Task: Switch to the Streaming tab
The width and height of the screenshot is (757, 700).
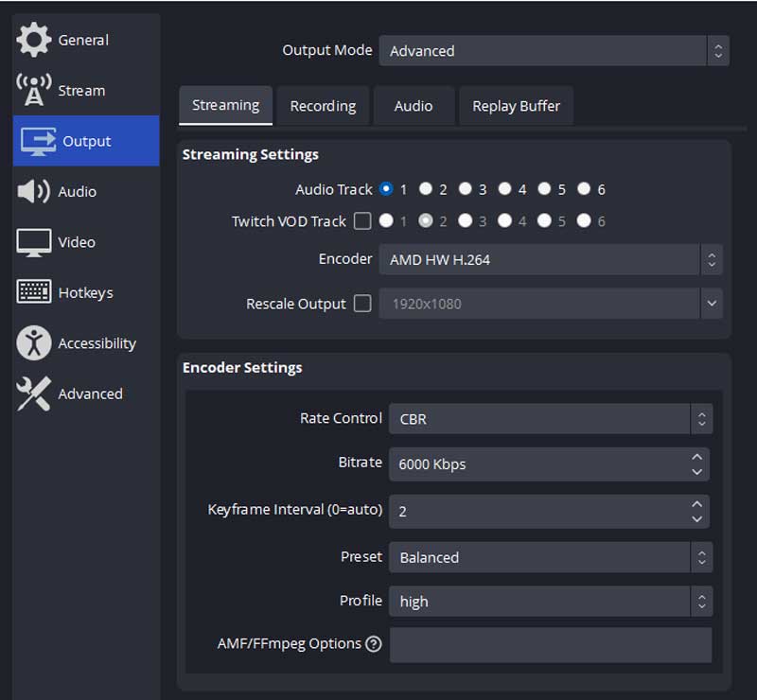Action: pos(225,105)
